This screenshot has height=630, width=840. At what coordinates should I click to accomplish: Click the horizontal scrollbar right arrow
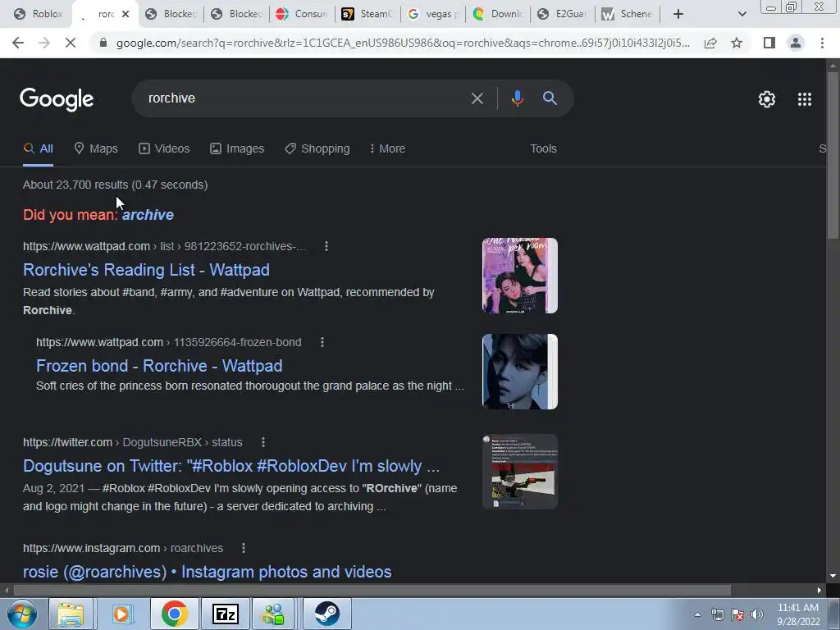819,591
